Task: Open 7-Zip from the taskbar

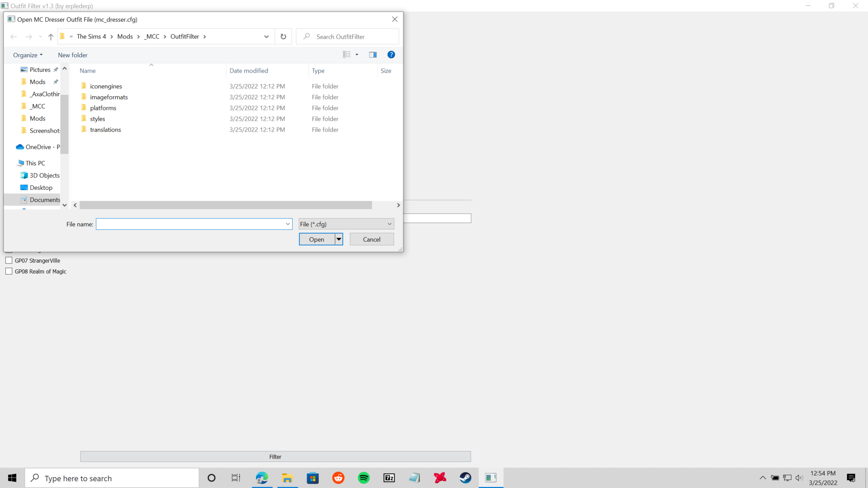Action: (x=389, y=478)
